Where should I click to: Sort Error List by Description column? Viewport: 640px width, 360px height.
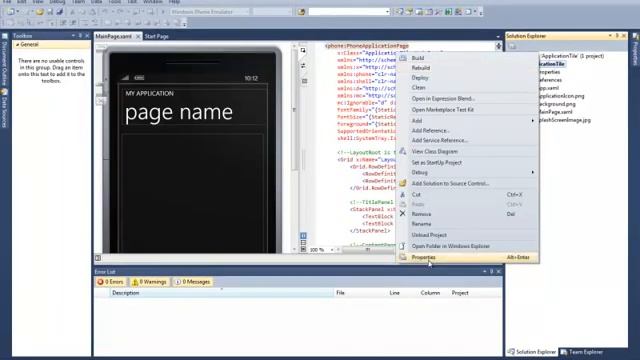(x=221, y=293)
